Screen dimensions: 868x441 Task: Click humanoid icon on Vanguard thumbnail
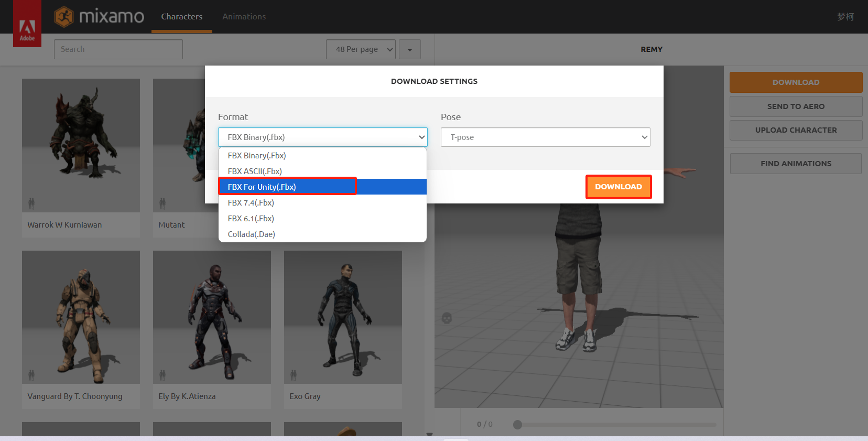point(31,375)
